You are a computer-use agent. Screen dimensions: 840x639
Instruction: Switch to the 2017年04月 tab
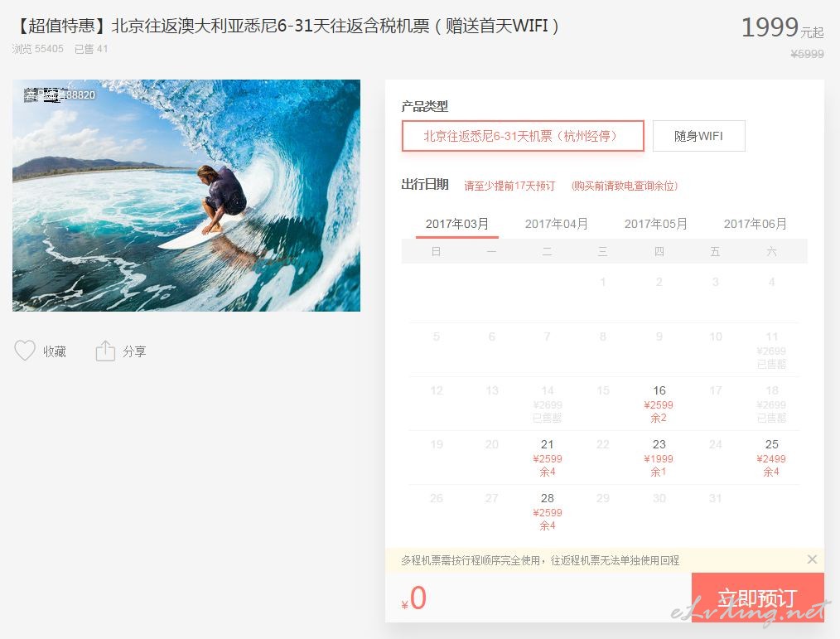557,224
